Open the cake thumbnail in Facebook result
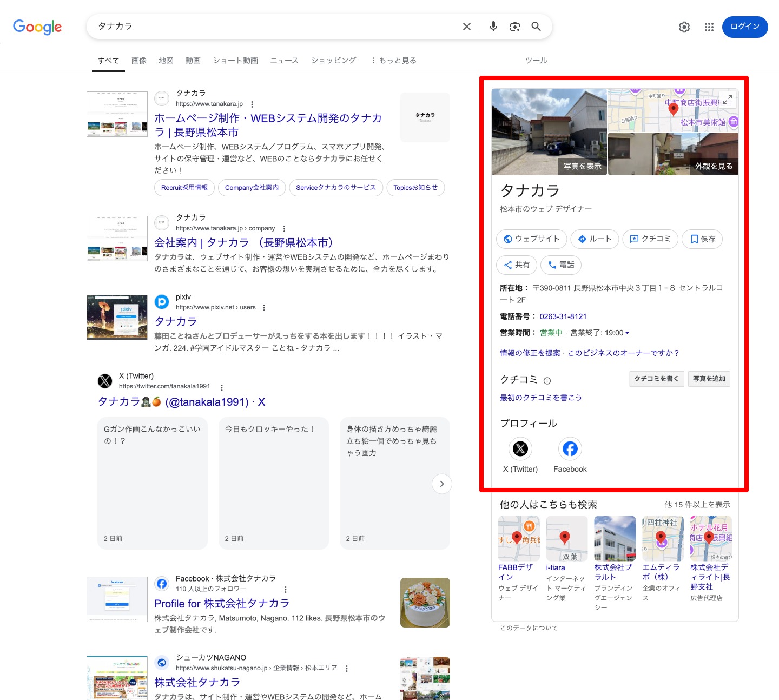This screenshot has height=700, width=779. (425, 603)
